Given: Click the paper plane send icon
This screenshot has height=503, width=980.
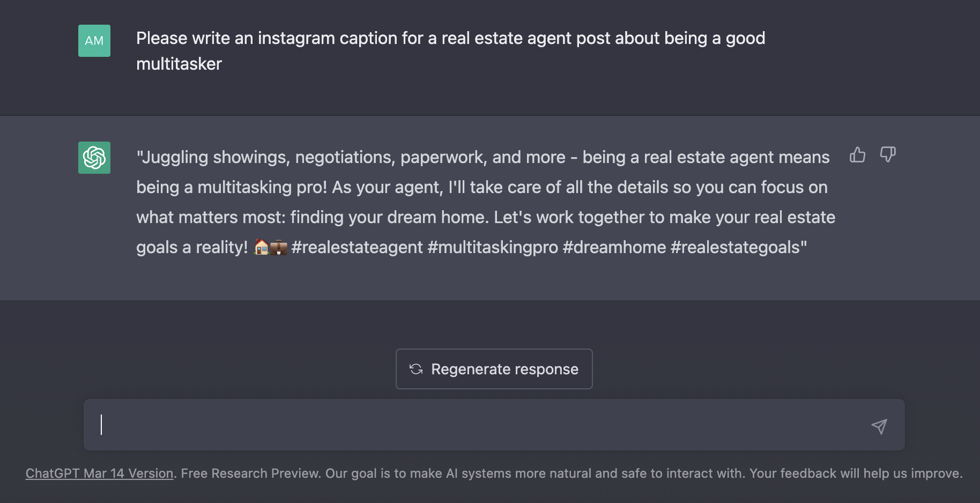Looking at the screenshot, I should pos(879,426).
